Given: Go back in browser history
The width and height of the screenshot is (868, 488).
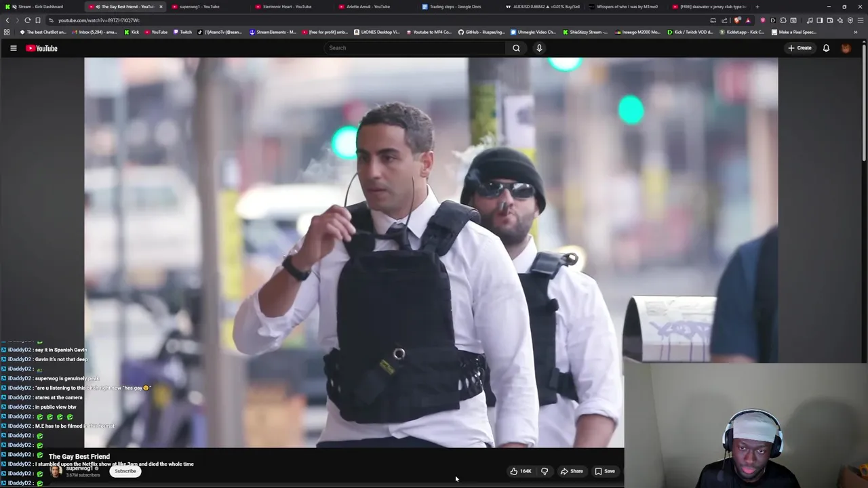Looking at the screenshot, I should pyautogui.click(x=7, y=20).
